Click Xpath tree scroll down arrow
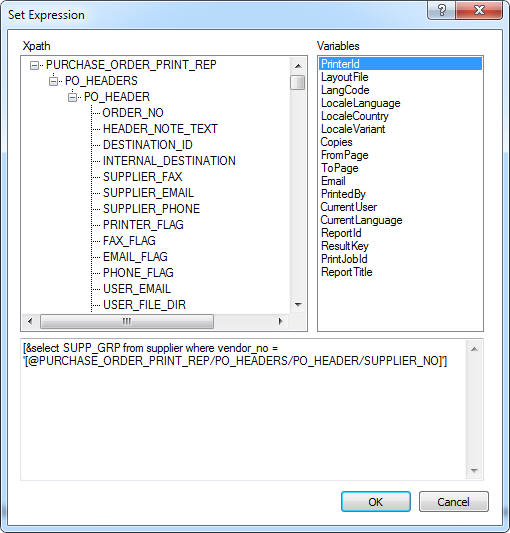 tap(298, 305)
